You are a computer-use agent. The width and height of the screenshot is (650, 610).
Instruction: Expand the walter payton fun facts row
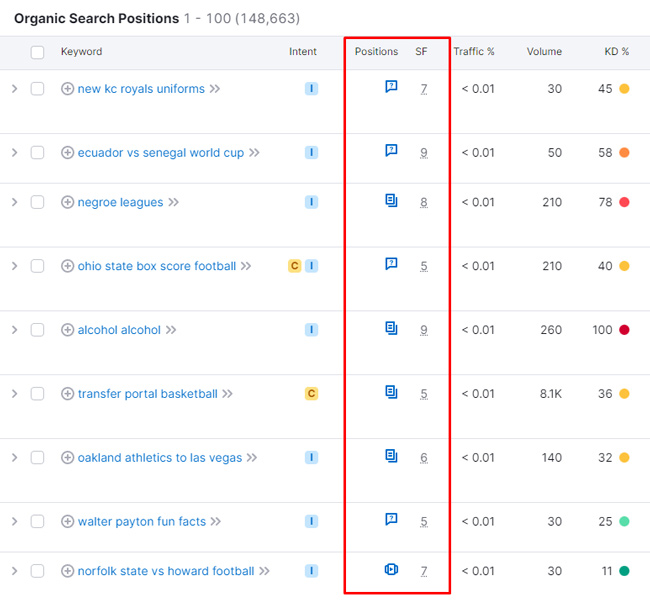coord(14,521)
